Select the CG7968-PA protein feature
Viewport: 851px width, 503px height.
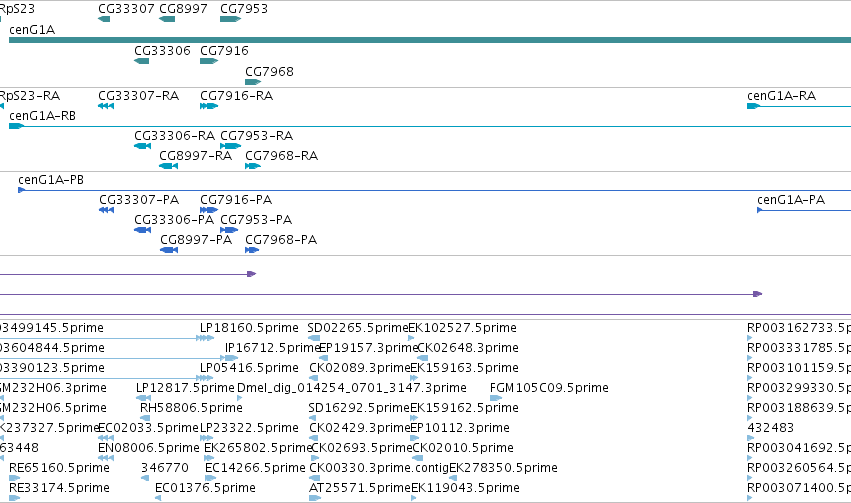point(281,240)
